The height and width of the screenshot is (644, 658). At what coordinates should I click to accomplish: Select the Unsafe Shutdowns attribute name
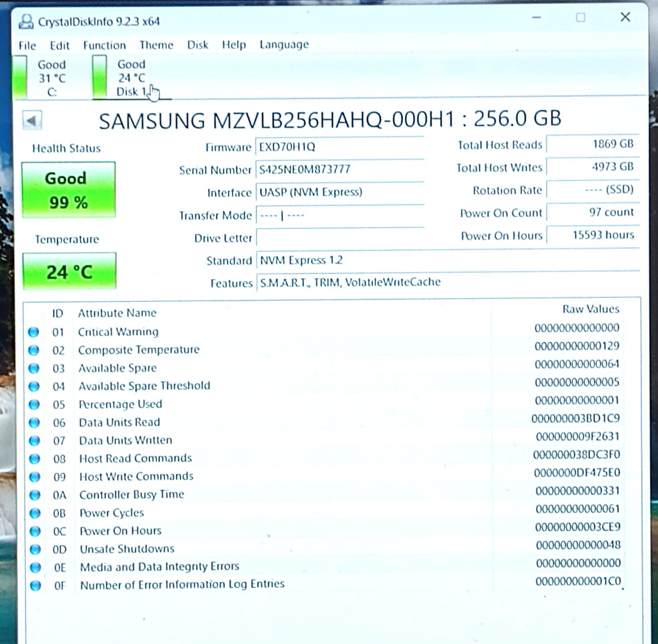click(x=127, y=549)
